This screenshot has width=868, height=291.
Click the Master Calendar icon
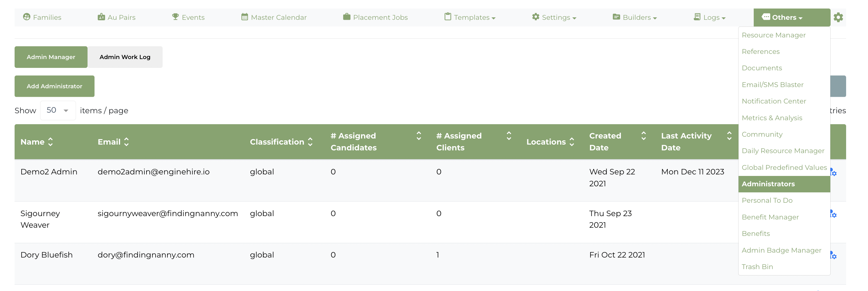click(245, 17)
